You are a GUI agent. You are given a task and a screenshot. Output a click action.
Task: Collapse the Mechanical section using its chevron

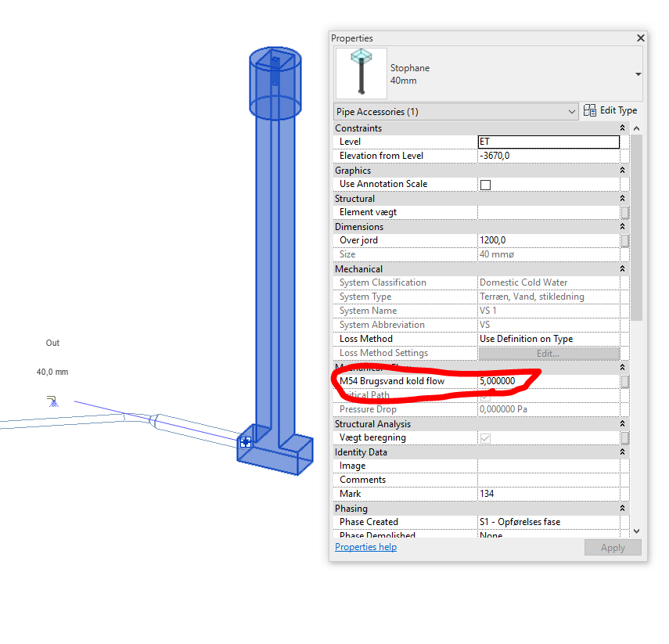click(623, 268)
